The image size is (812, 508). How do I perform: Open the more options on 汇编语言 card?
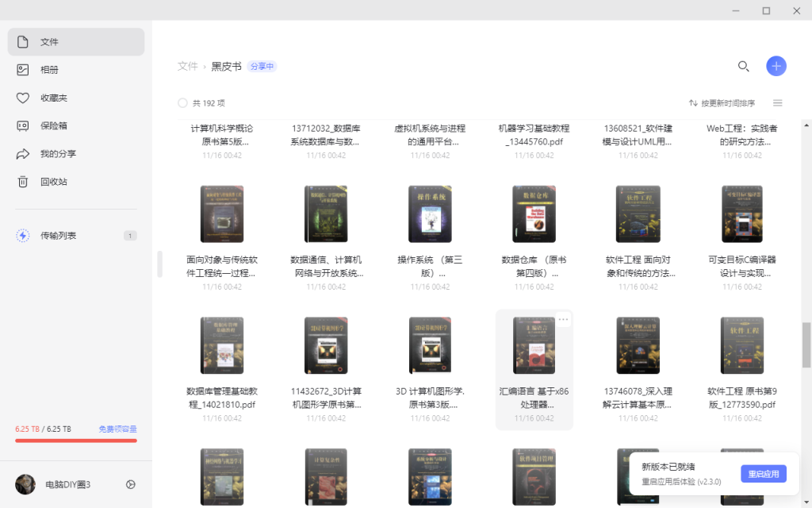pos(564,319)
